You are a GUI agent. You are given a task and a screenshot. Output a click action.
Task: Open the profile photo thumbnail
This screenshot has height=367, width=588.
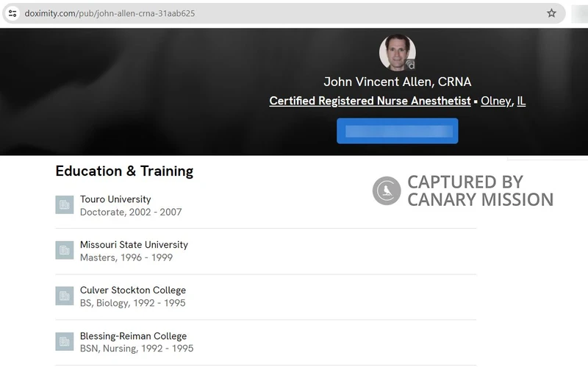[x=397, y=52]
